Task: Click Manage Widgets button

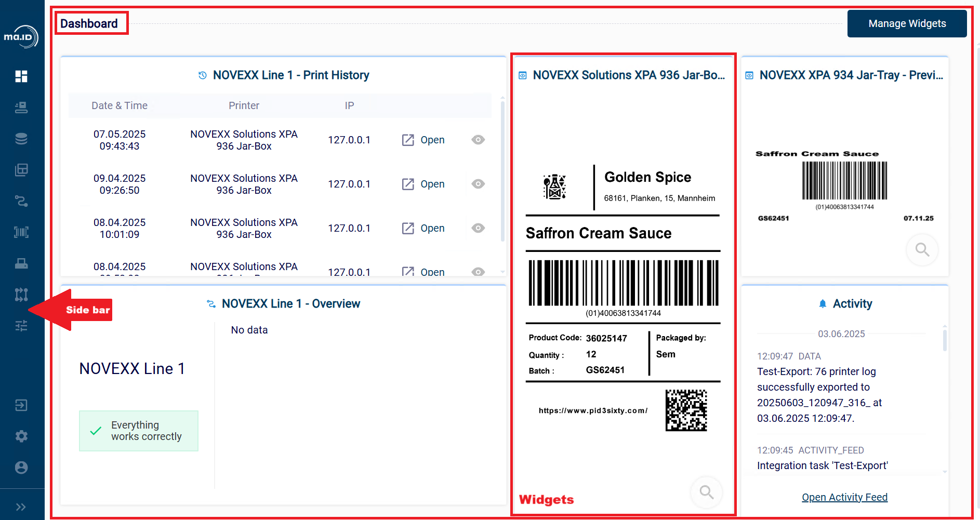Action: coord(907,23)
